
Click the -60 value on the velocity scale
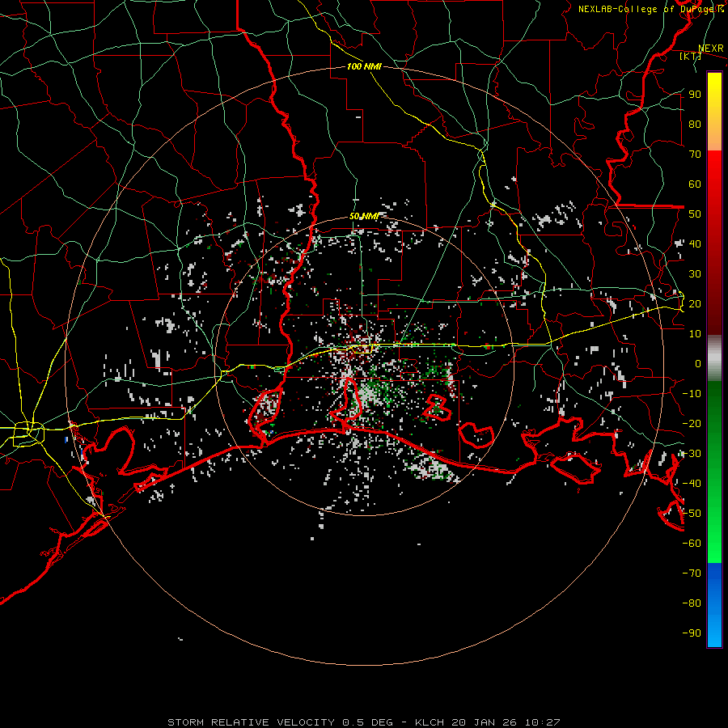[x=692, y=544]
